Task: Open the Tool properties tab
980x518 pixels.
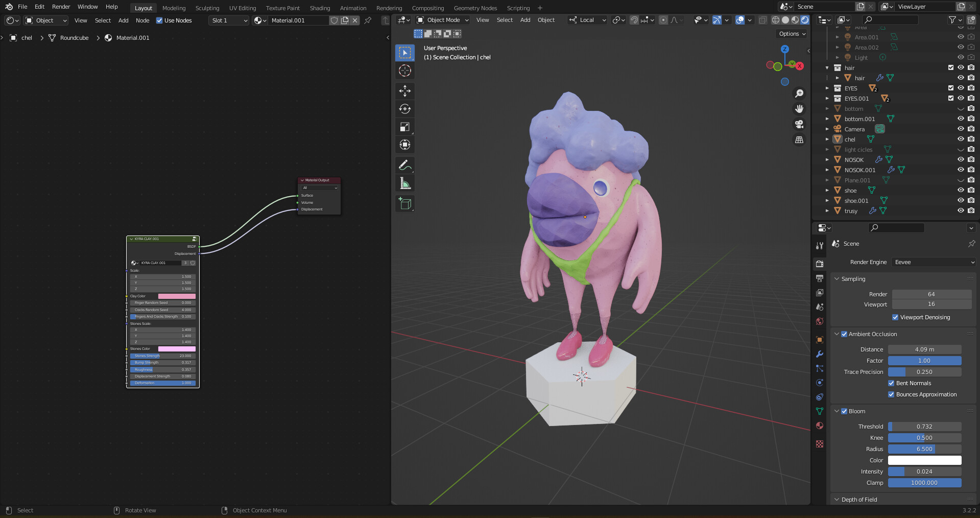Action: point(820,246)
